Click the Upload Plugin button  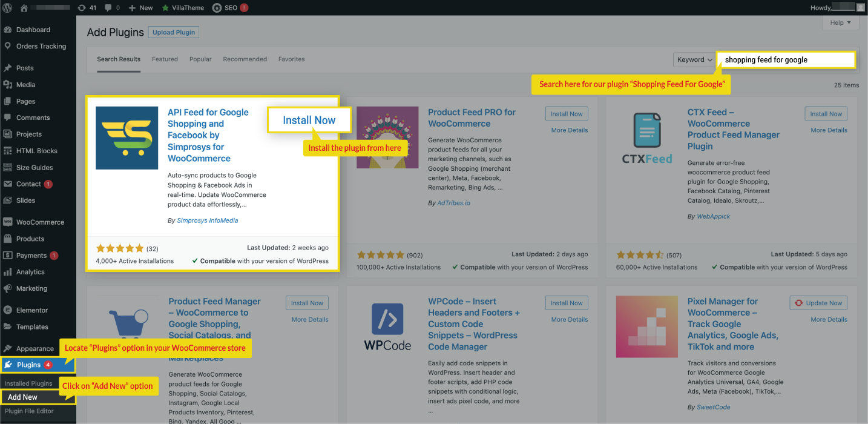tap(174, 33)
